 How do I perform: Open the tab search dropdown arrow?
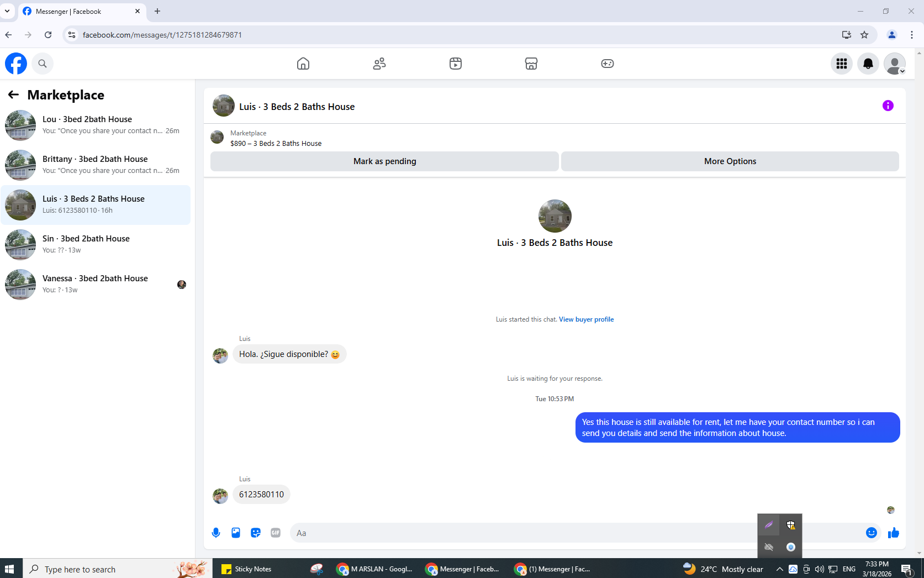(x=7, y=11)
